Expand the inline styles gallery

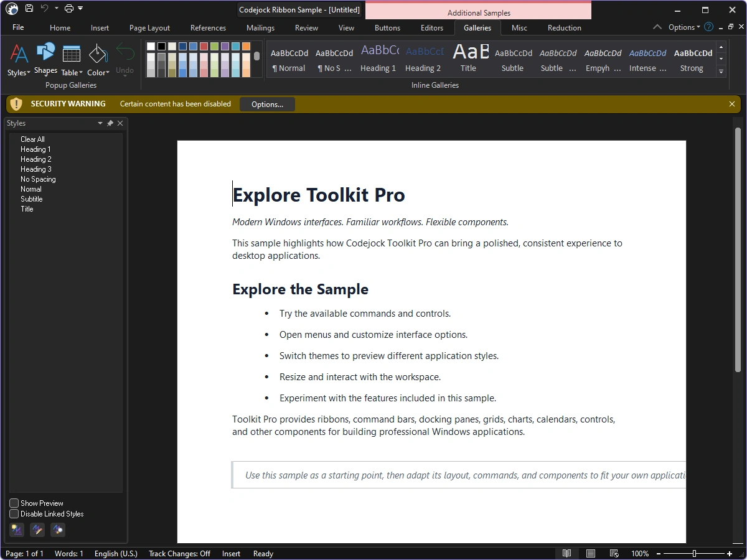pyautogui.click(x=721, y=72)
